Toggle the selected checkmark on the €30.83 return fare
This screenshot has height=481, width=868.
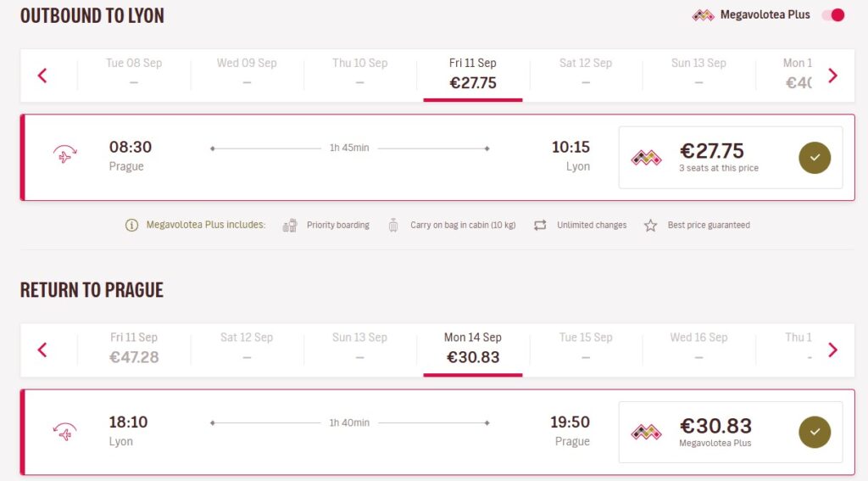coord(815,432)
